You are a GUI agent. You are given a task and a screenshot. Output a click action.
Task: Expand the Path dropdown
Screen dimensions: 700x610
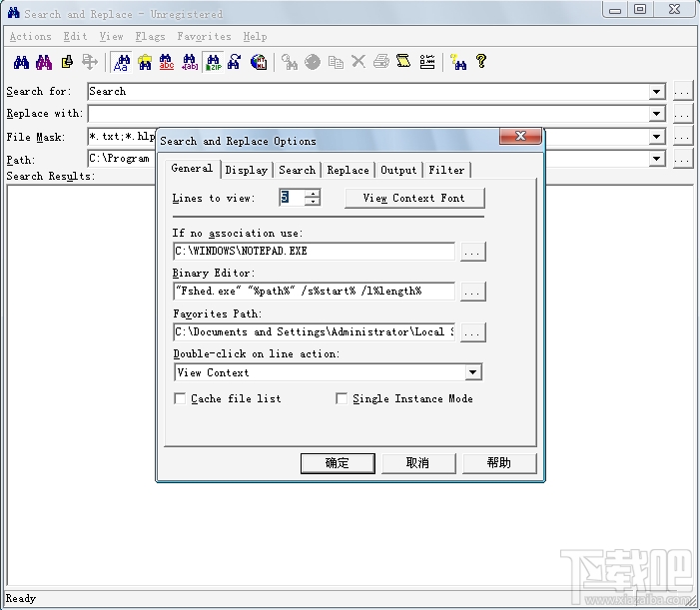(x=656, y=158)
